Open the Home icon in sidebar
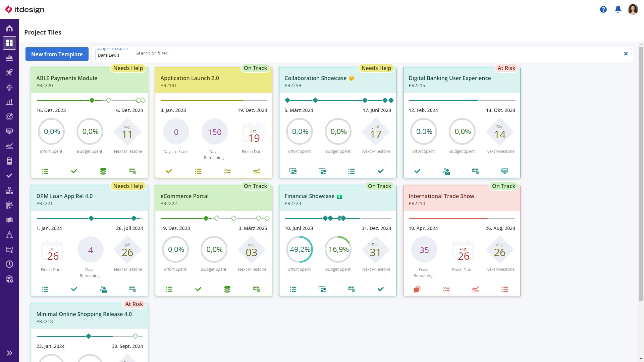 point(9,28)
